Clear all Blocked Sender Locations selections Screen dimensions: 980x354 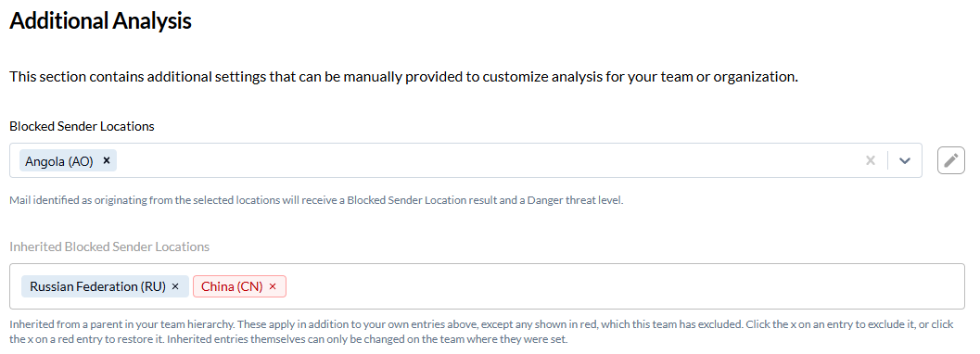870,160
